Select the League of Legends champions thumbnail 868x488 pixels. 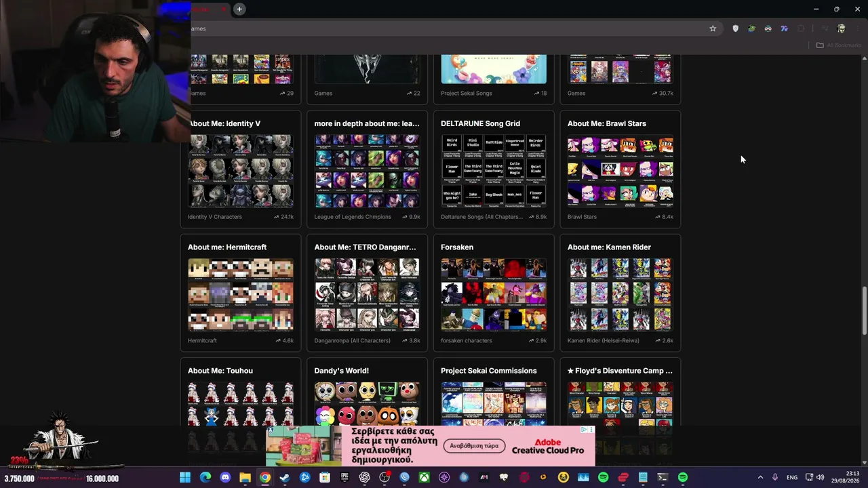367,170
